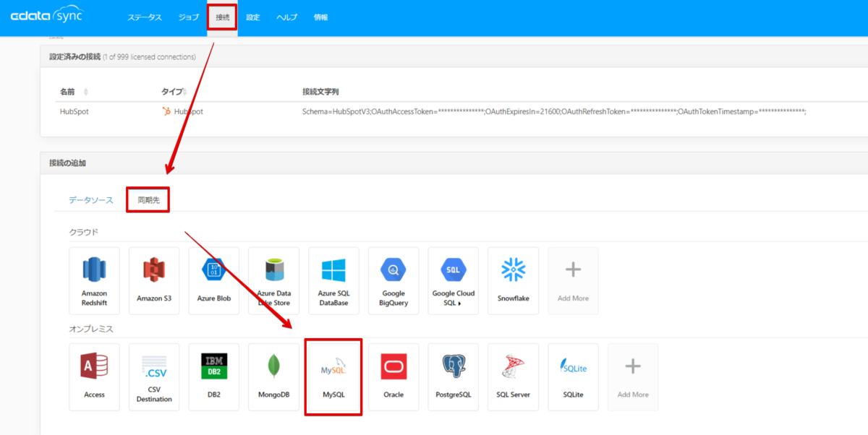Sort connections by タイプ column arrows

click(x=184, y=92)
